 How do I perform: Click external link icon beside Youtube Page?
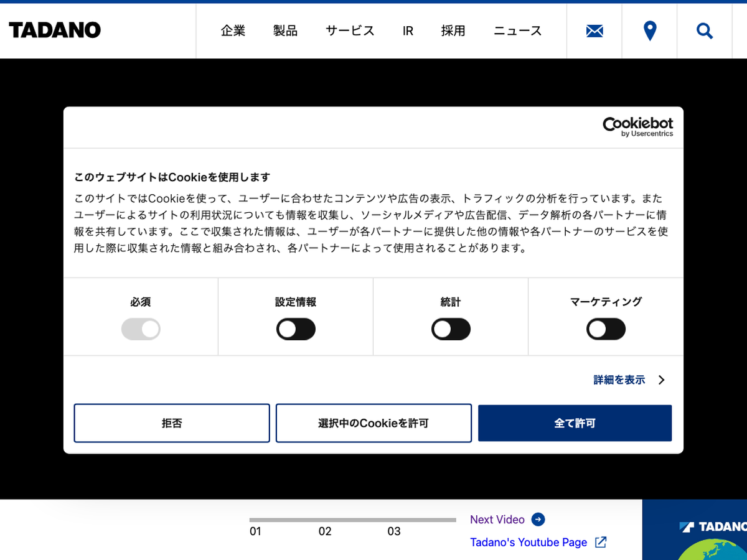600,542
